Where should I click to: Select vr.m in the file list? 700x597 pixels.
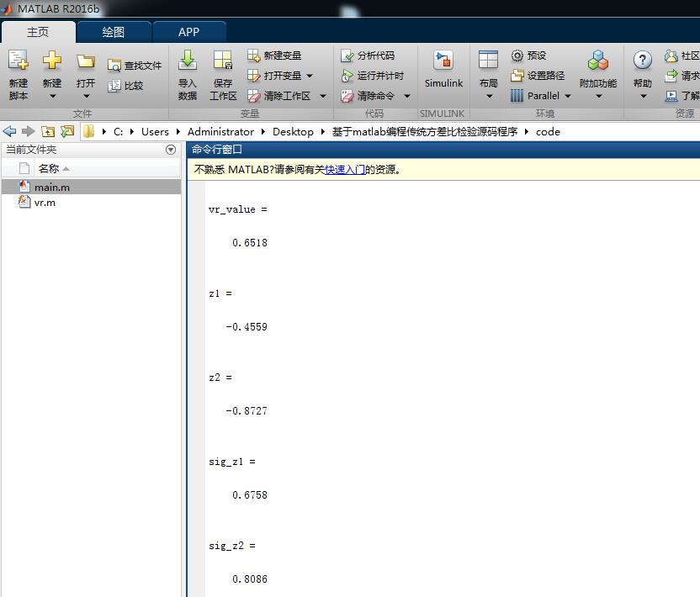(91, 202)
